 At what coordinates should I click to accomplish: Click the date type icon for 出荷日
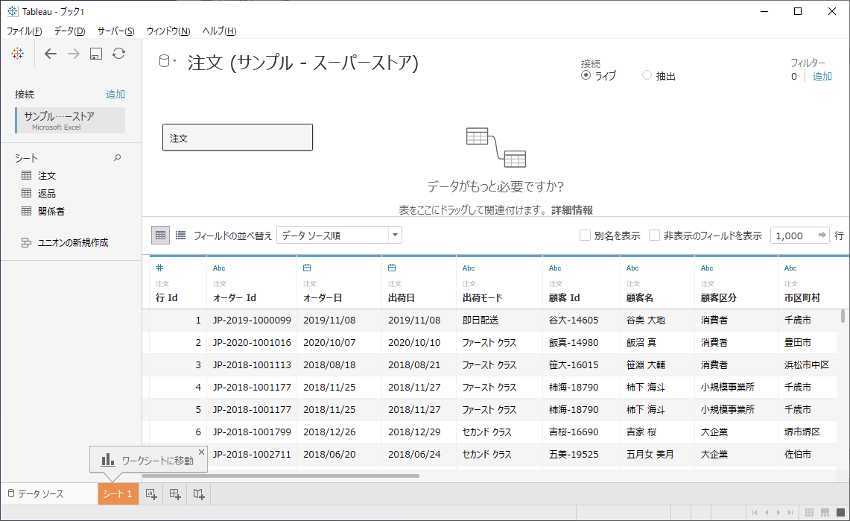pyautogui.click(x=392, y=268)
